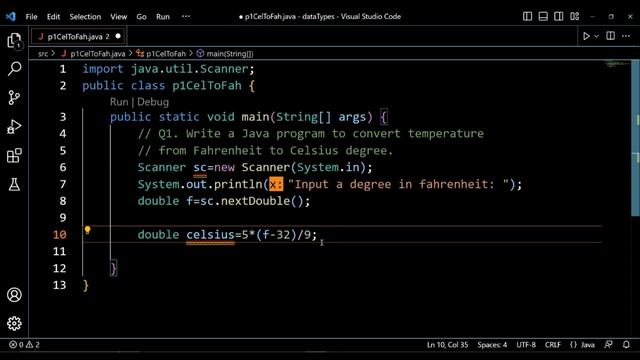Image resolution: width=640 pixels, height=360 pixels.
Task: Click the lightbulb quick fix on line 10
Action: point(87,230)
